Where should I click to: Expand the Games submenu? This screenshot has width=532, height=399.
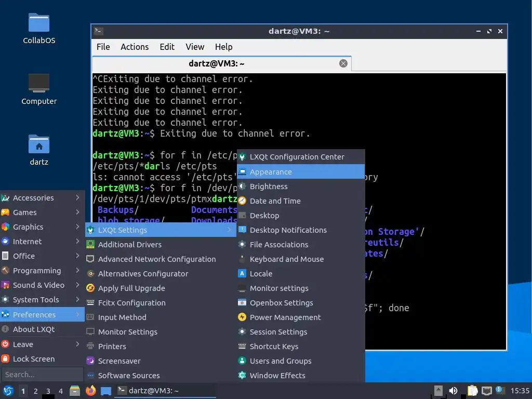tap(42, 212)
